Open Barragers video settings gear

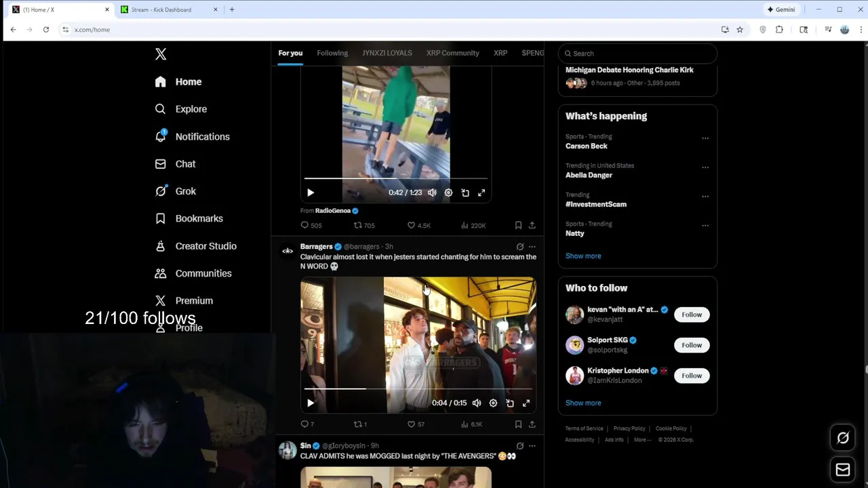click(493, 403)
